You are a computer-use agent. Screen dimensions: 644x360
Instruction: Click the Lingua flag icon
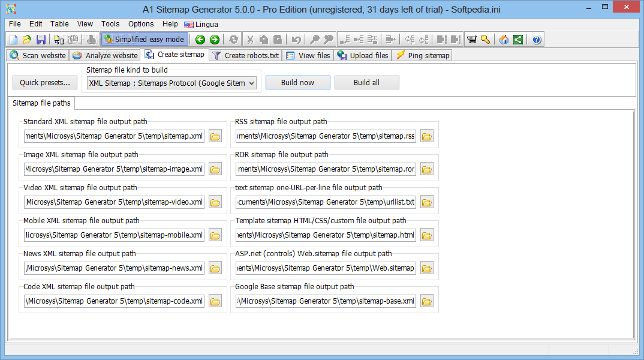tap(188, 25)
